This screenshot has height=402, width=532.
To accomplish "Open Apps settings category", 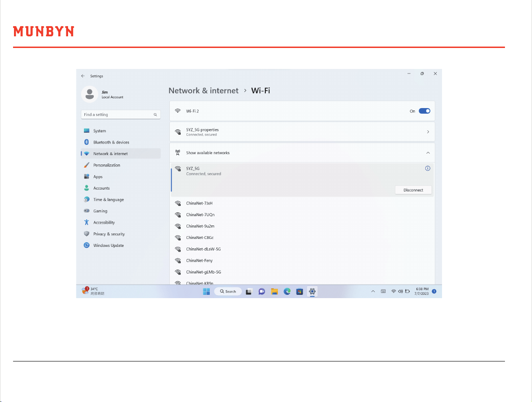I will 120,177.
